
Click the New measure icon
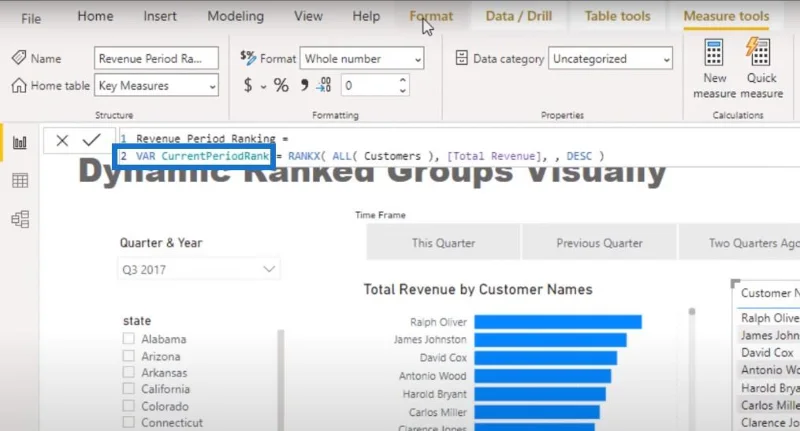click(x=714, y=53)
